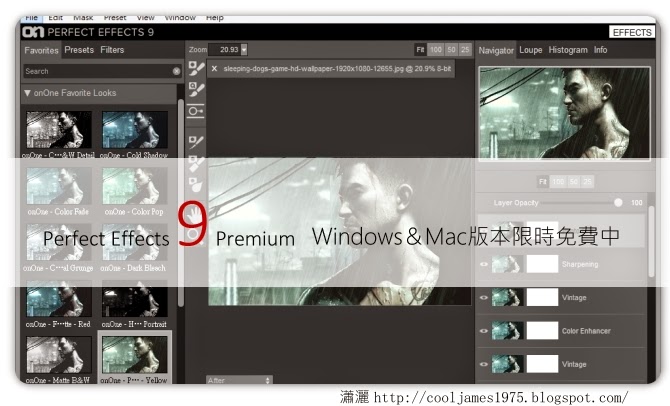The image size is (670, 406).
Task: Open the Zoom percentage dropdown arrow
Action: (x=244, y=50)
